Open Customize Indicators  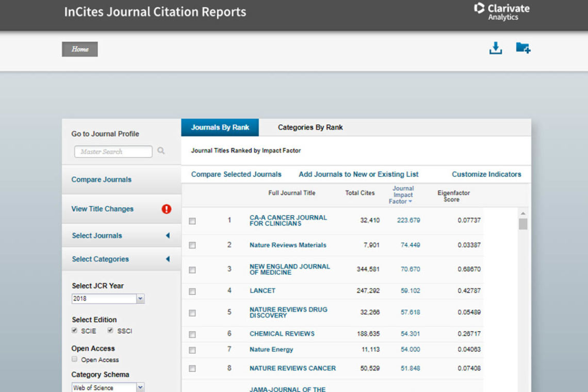(486, 174)
